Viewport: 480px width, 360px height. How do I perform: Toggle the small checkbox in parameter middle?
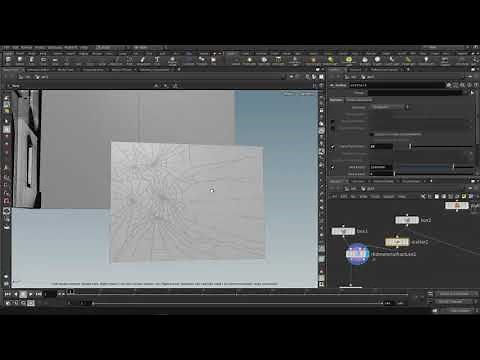tap(372, 134)
